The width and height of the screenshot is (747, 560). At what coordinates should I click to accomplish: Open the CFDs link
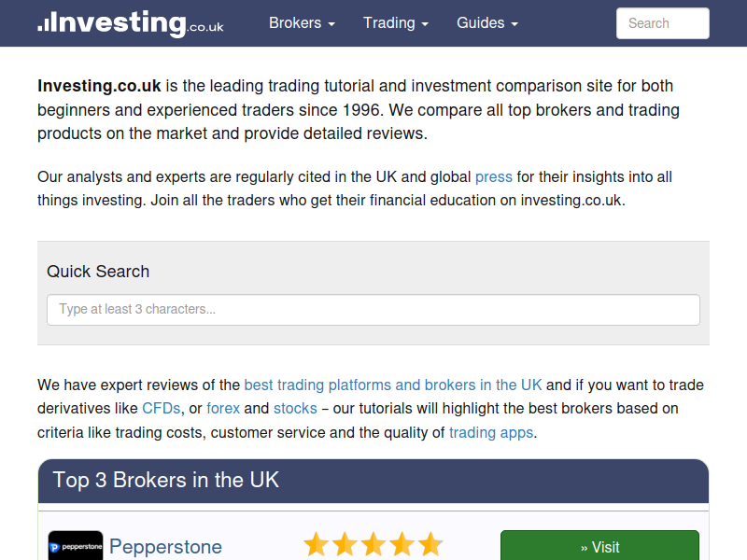(162, 408)
